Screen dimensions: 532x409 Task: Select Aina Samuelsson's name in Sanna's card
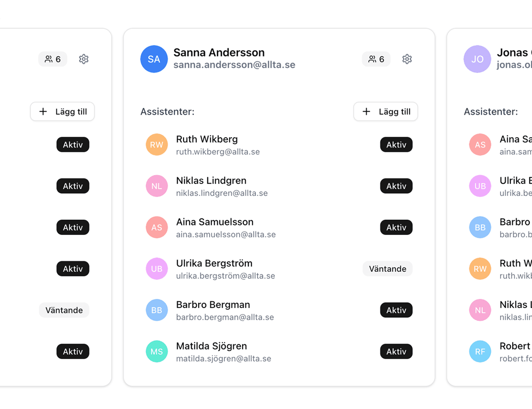pyautogui.click(x=215, y=222)
